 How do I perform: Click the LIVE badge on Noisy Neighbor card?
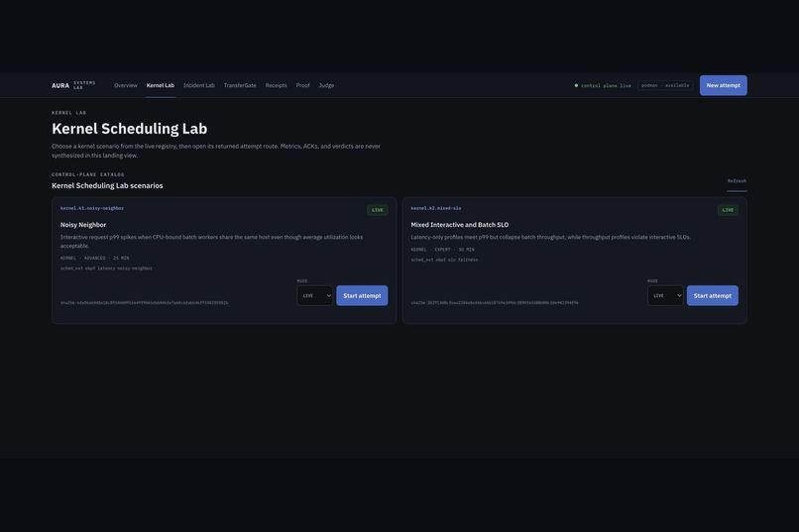coord(377,210)
